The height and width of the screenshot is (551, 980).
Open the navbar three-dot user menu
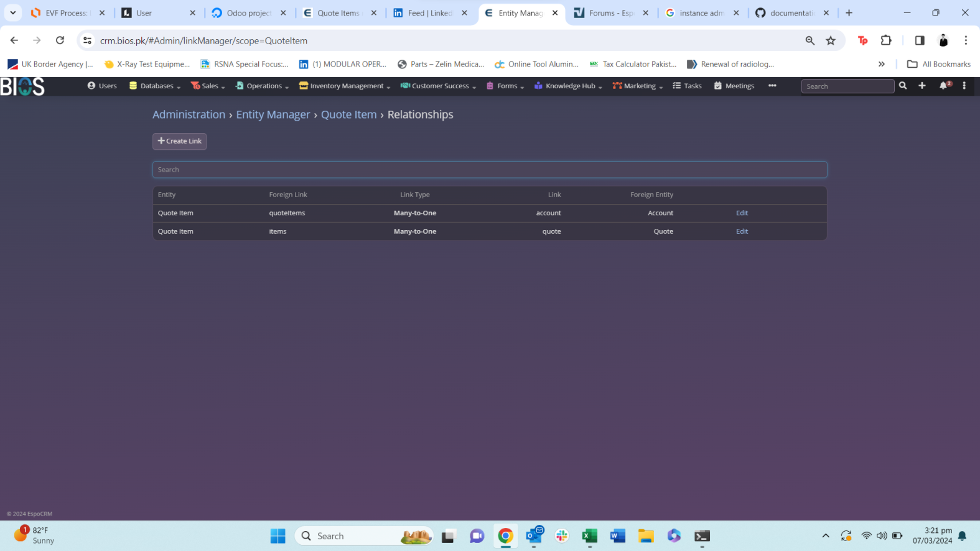tap(964, 86)
